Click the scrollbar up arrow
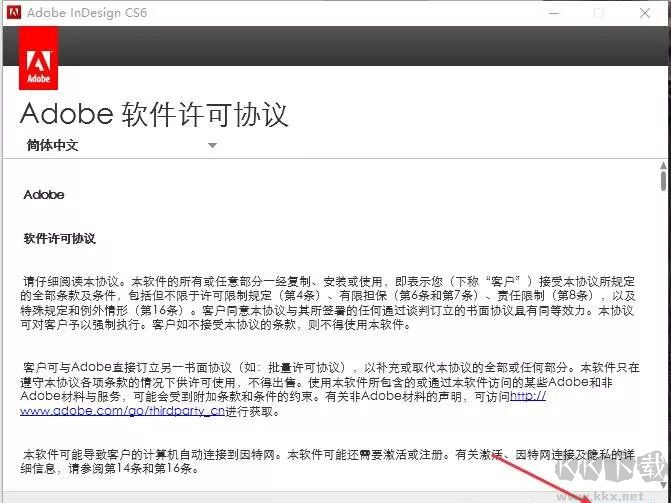This screenshot has width=671, height=503. (x=663, y=165)
